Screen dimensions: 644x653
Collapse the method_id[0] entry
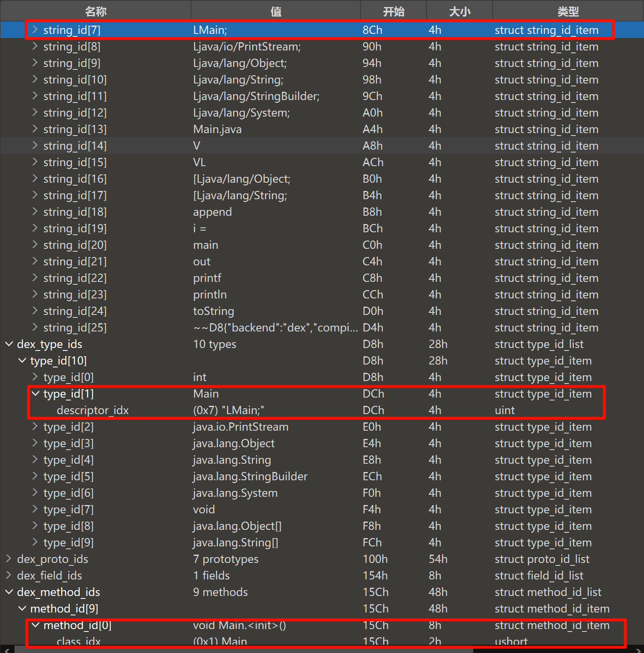point(36,625)
